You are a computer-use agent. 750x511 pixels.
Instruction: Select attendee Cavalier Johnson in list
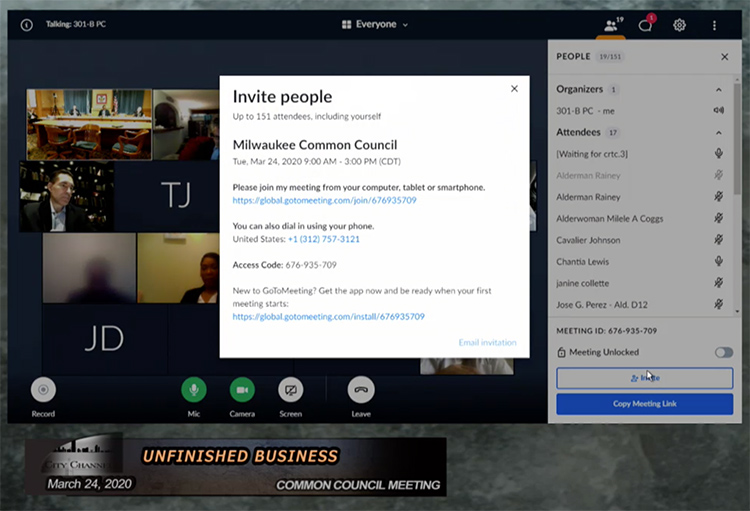point(588,240)
